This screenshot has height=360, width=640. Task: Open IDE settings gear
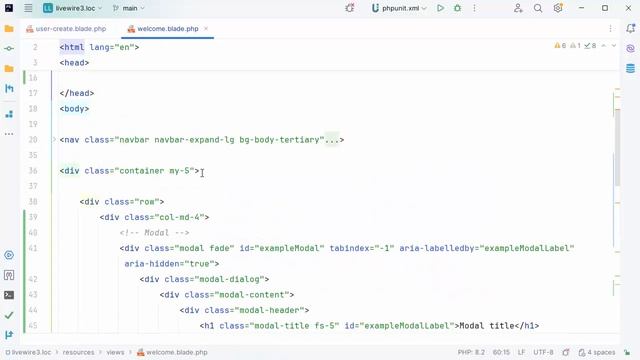(558, 8)
